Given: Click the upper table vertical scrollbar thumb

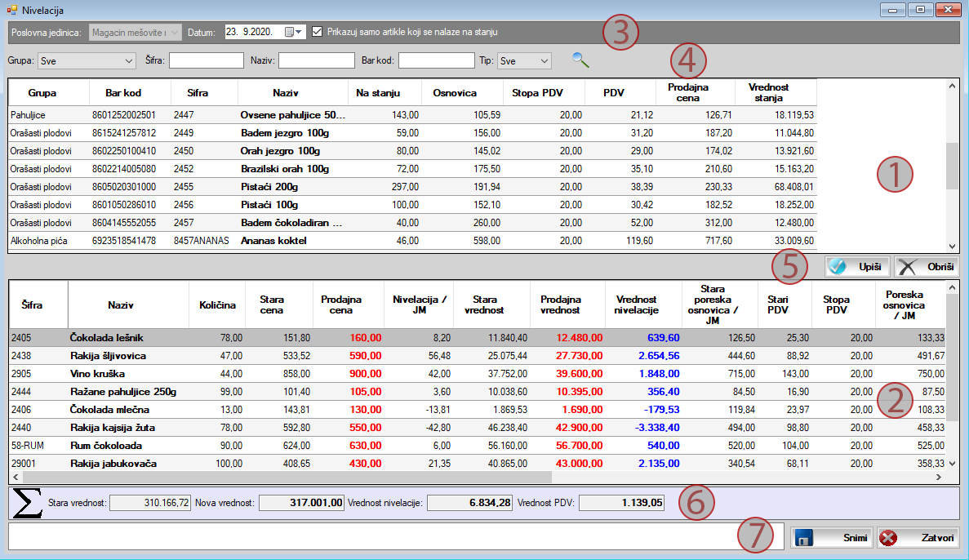Looking at the screenshot, I should coord(952,166).
